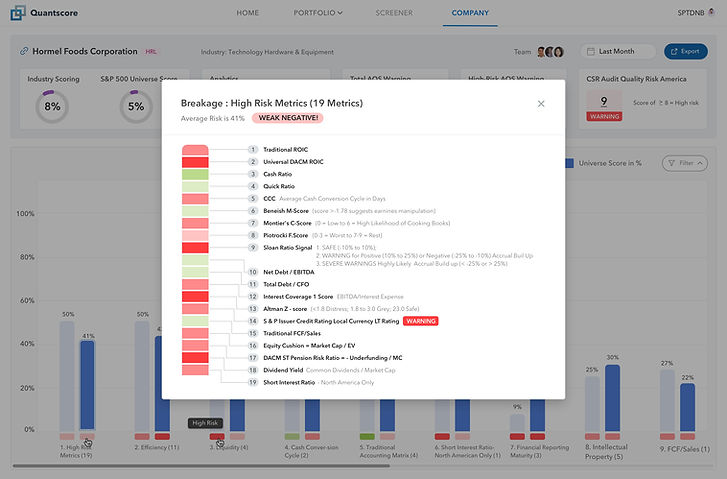The width and height of the screenshot is (727, 479).
Task: Select the CCC metric row
Action: (325, 198)
